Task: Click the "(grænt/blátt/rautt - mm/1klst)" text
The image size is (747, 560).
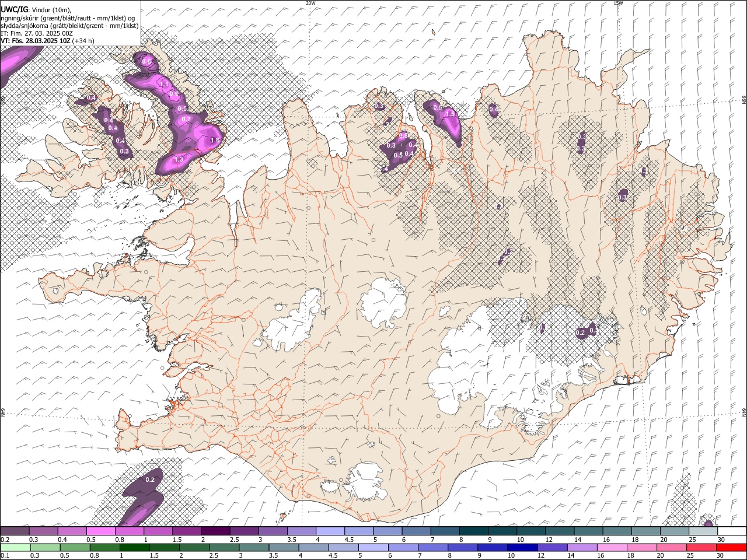Action: (x=84, y=18)
